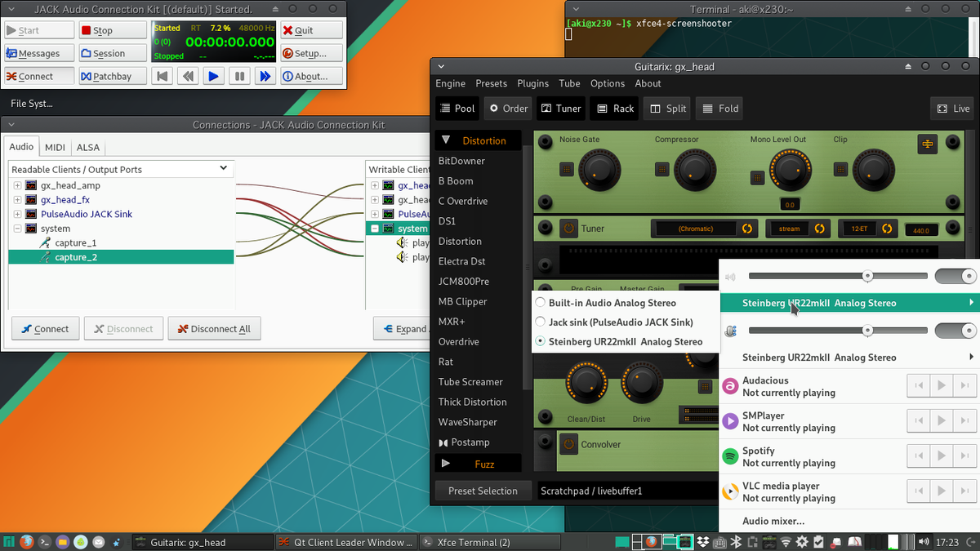The width and height of the screenshot is (980, 551).
Task: Open the Presets menu in Guitarix
Action: pyautogui.click(x=491, y=83)
